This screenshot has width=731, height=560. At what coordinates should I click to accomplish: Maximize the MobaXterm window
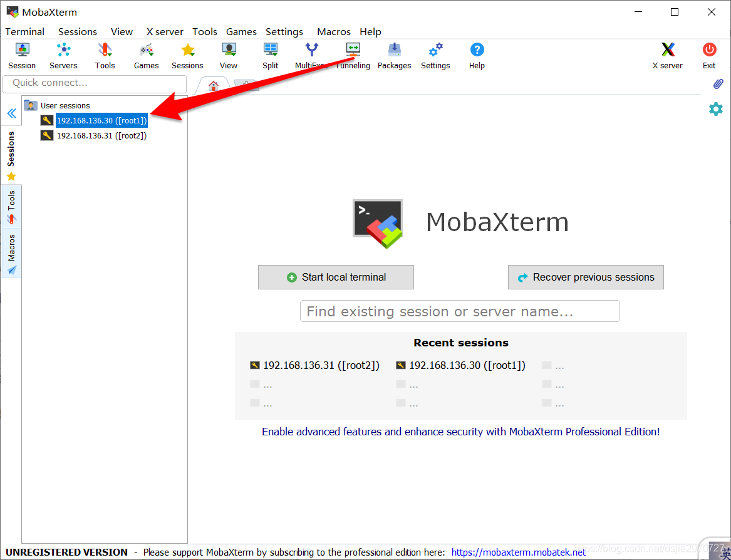674,12
